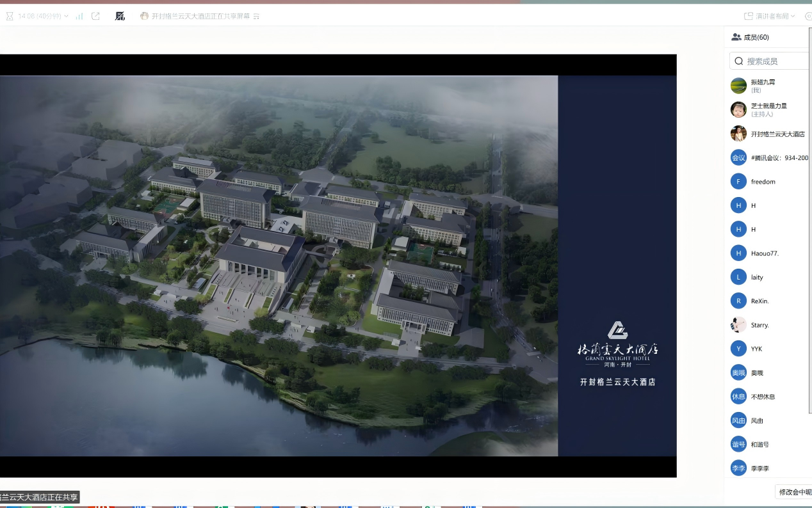Select member freedom in the list
This screenshot has height=508, width=812.
tap(763, 182)
